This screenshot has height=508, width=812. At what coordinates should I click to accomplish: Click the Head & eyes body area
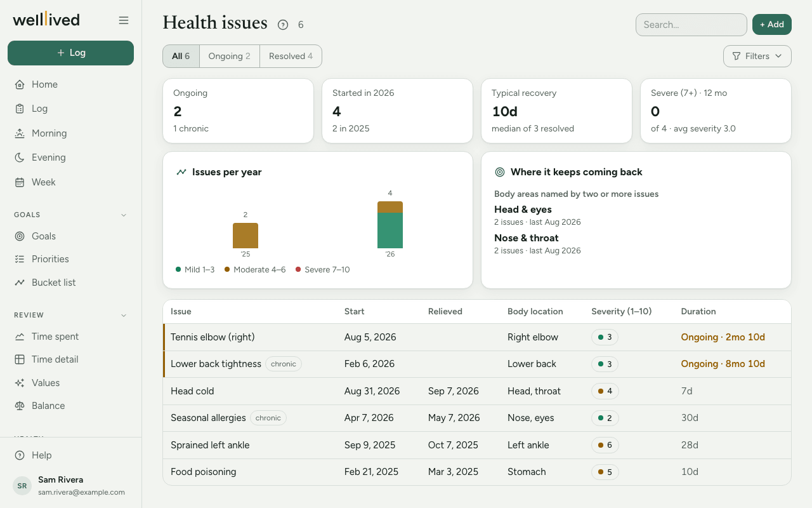(x=523, y=210)
